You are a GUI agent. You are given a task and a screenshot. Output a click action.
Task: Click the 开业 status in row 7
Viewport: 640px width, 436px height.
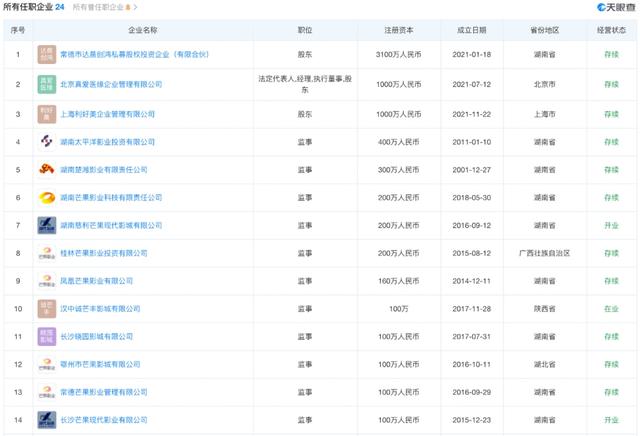click(x=611, y=225)
